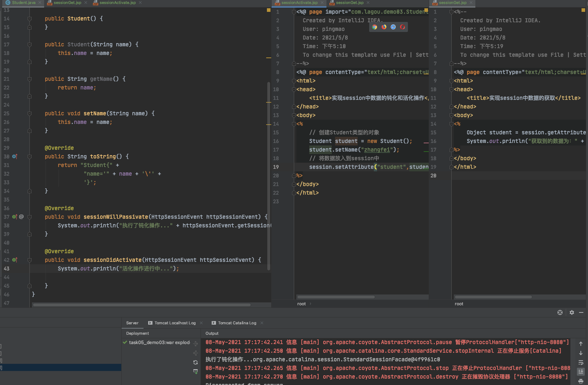Image resolution: width=588 pixels, height=385 pixels.
Task: Click middle editor horizontal scrollbar
Action: (336, 297)
